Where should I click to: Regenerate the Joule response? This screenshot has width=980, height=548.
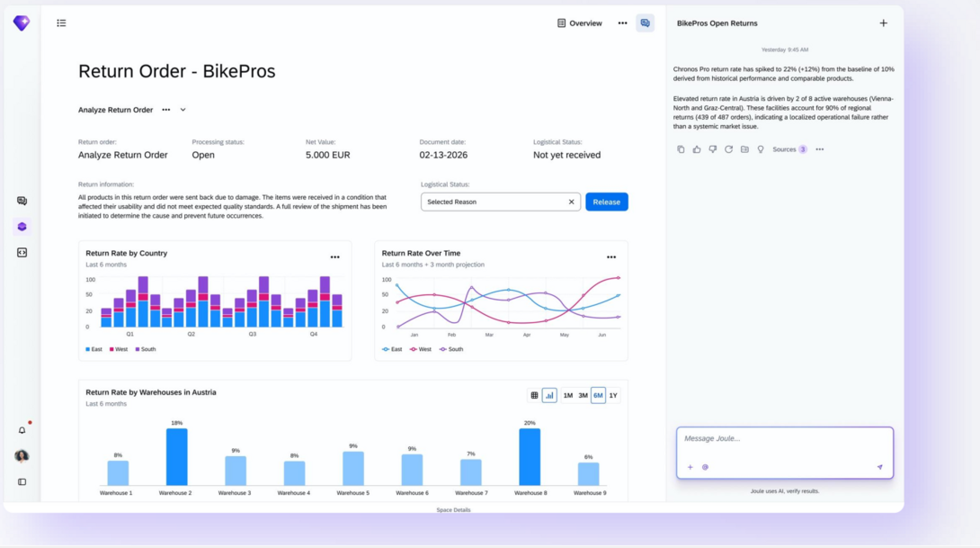click(x=729, y=149)
